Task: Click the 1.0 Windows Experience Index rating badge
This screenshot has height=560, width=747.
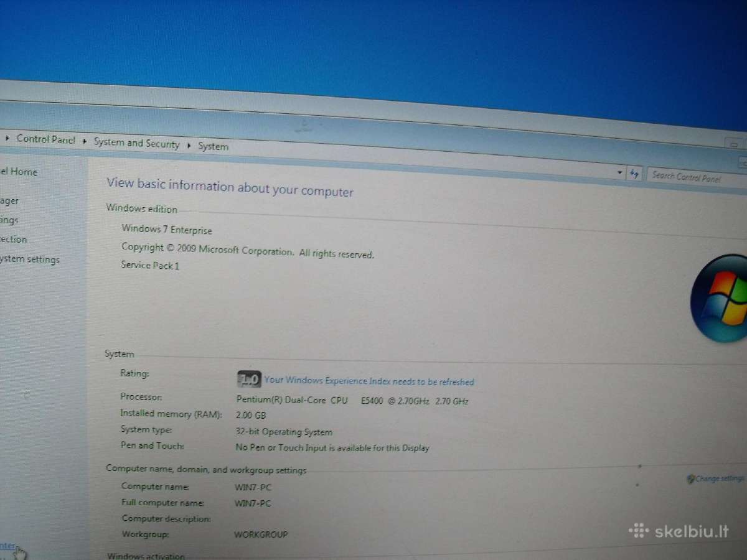Action: click(249, 378)
